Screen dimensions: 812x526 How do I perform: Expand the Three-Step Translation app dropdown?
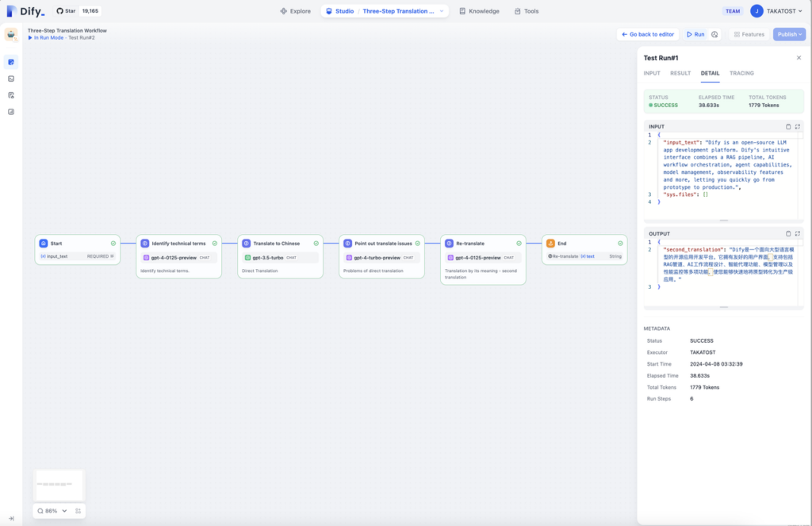click(x=441, y=11)
